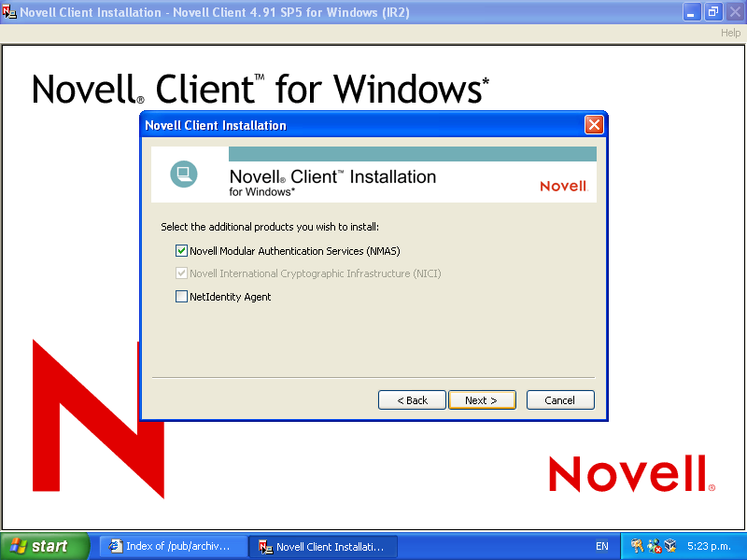Minimize the Novell Client Installation main window
The height and width of the screenshot is (560, 747).
pyautogui.click(x=692, y=12)
